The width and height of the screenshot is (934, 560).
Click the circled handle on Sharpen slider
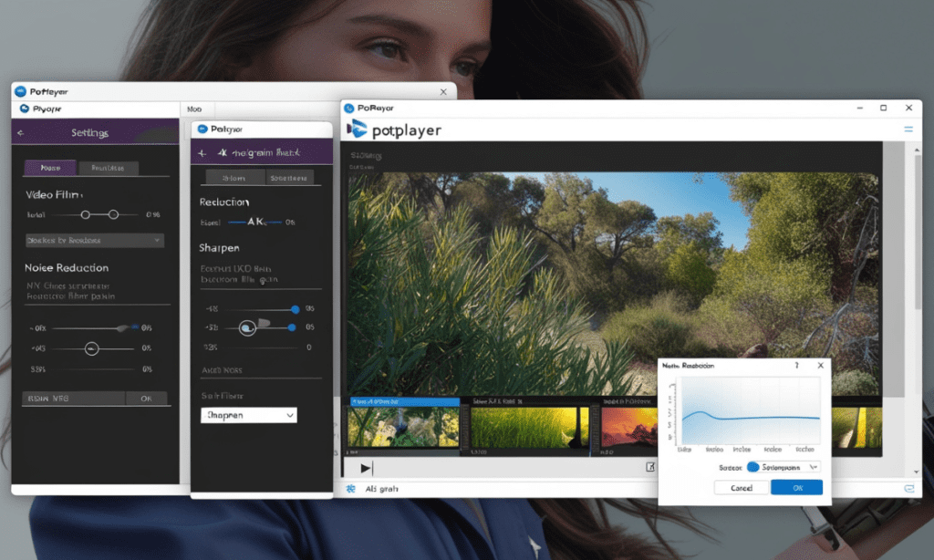tap(247, 327)
